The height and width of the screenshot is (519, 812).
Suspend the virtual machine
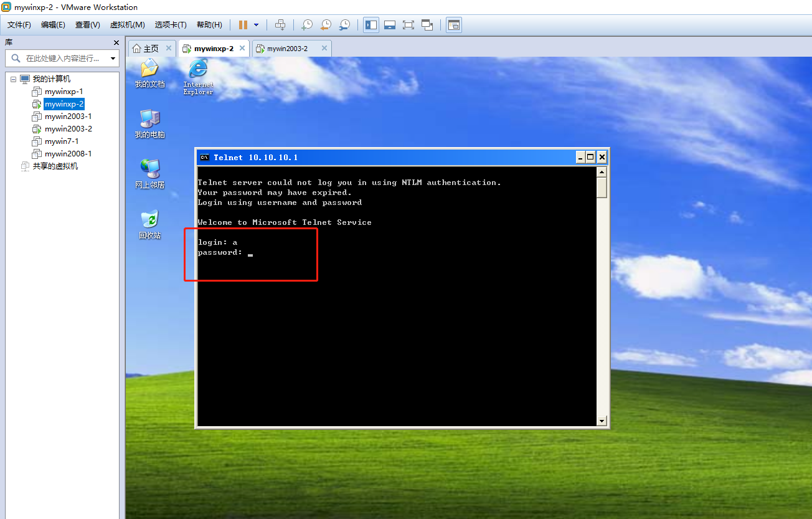click(242, 25)
